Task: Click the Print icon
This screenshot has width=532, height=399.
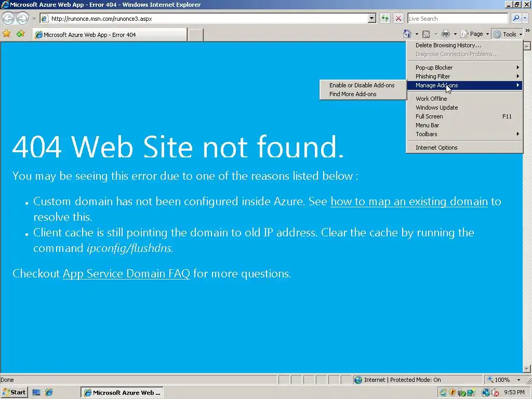Action: coord(446,34)
